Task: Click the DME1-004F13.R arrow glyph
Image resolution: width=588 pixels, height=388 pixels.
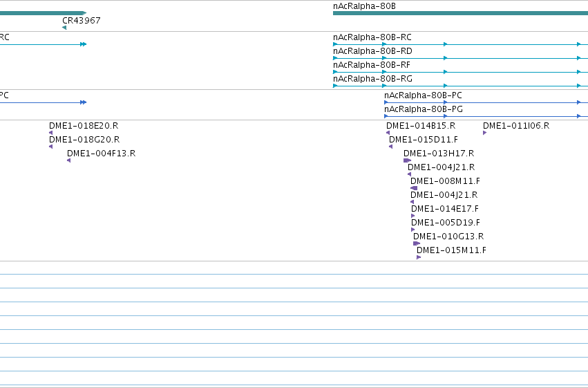Action: [68, 160]
